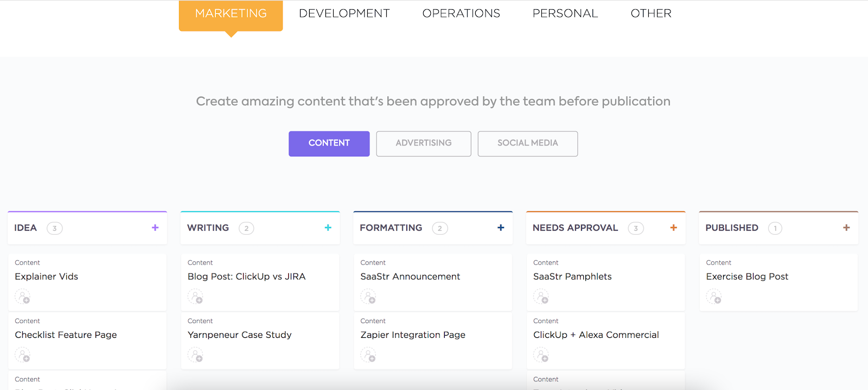Image resolution: width=868 pixels, height=390 pixels.
Task: Click the WRITING task count badge
Action: [x=246, y=228]
